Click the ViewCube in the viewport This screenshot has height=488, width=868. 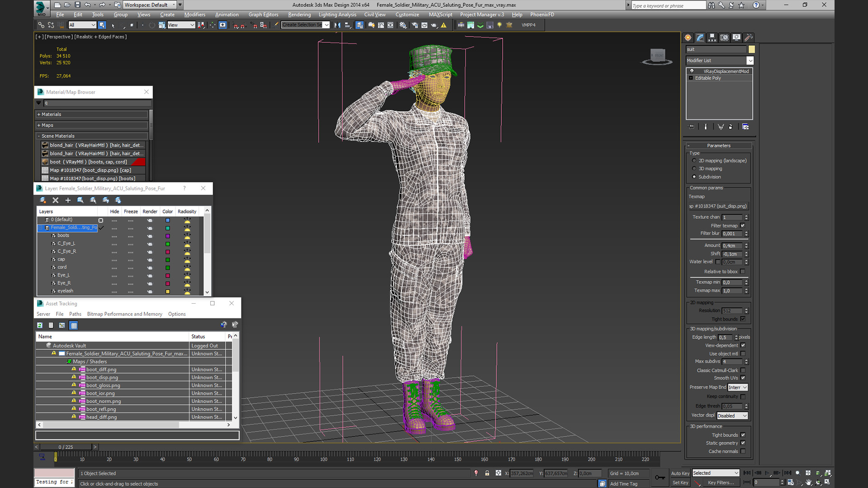[658, 56]
